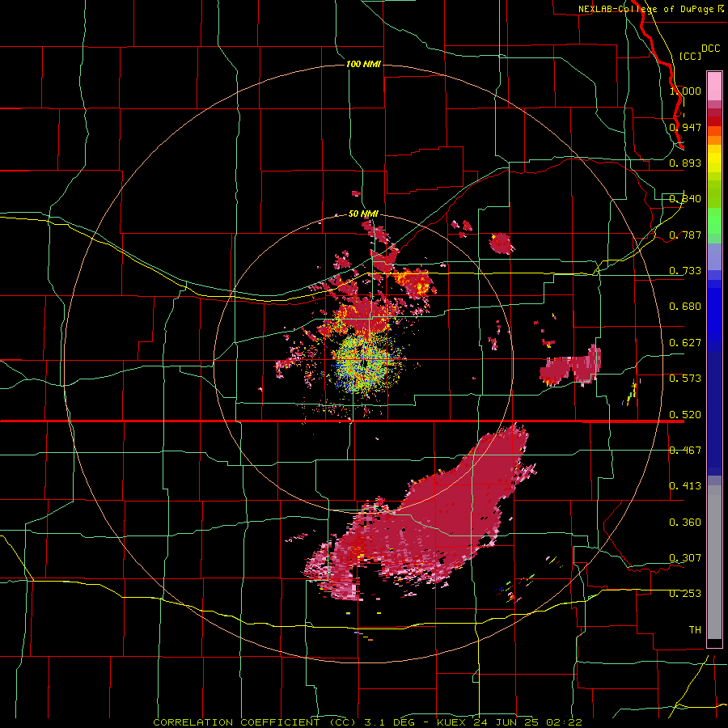Click the 1.000 color scale value
This screenshot has height=728, width=728.
pos(685,91)
